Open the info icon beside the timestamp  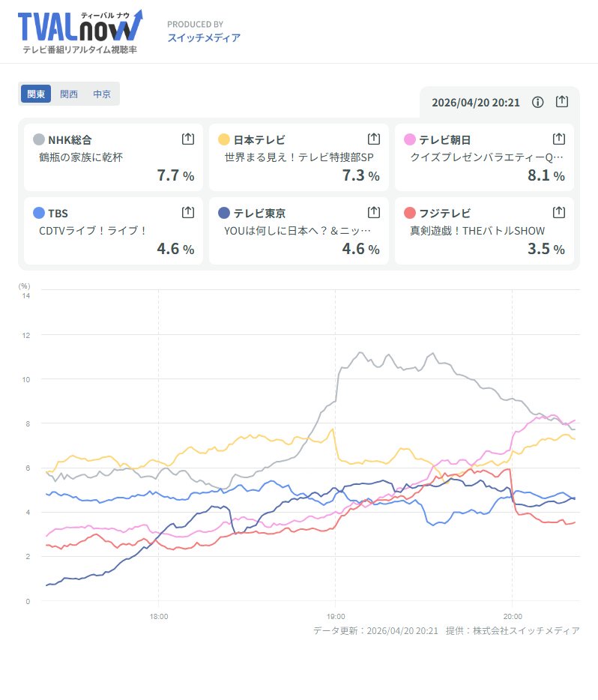pyautogui.click(x=537, y=103)
